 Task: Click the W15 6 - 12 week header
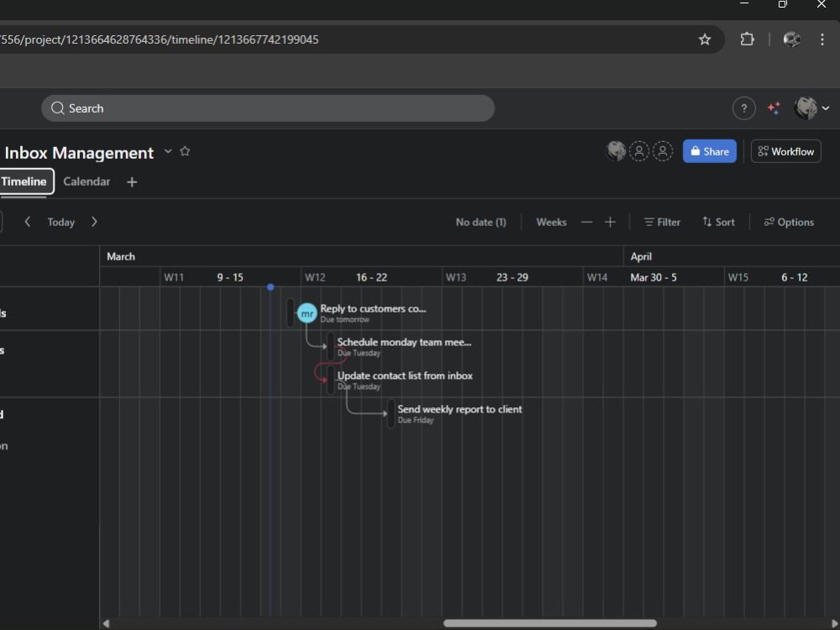(782, 277)
